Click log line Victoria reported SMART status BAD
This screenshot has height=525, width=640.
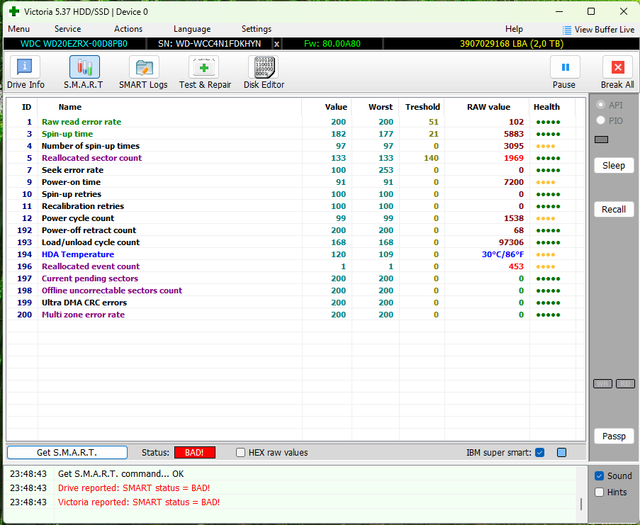click(139, 502)
